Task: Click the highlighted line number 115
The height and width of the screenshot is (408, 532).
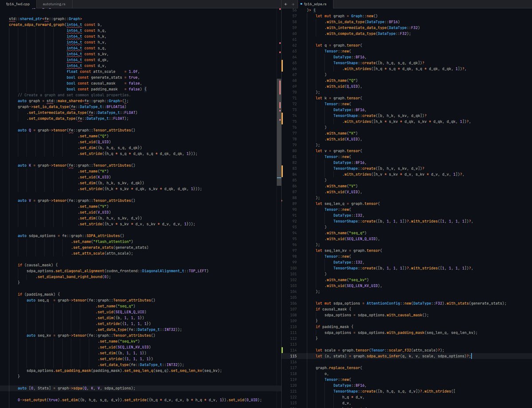Action: click(x=293, y=356)
